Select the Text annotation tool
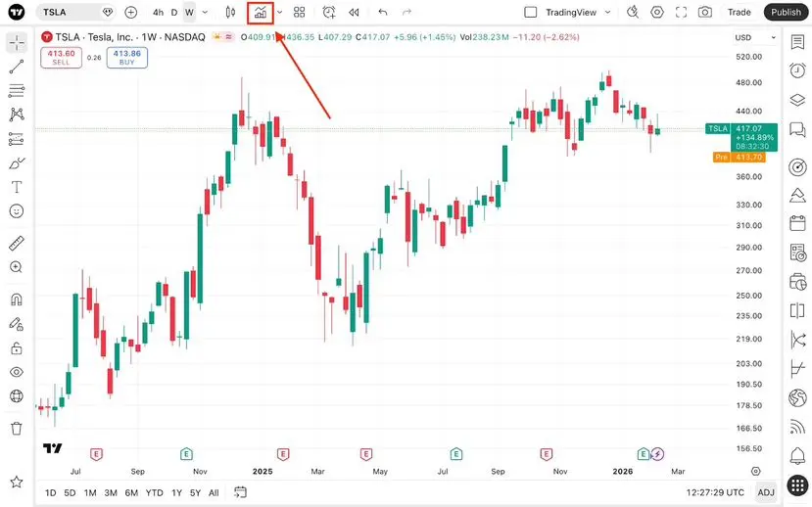This screenshot has width=812, height=507. 17,187
